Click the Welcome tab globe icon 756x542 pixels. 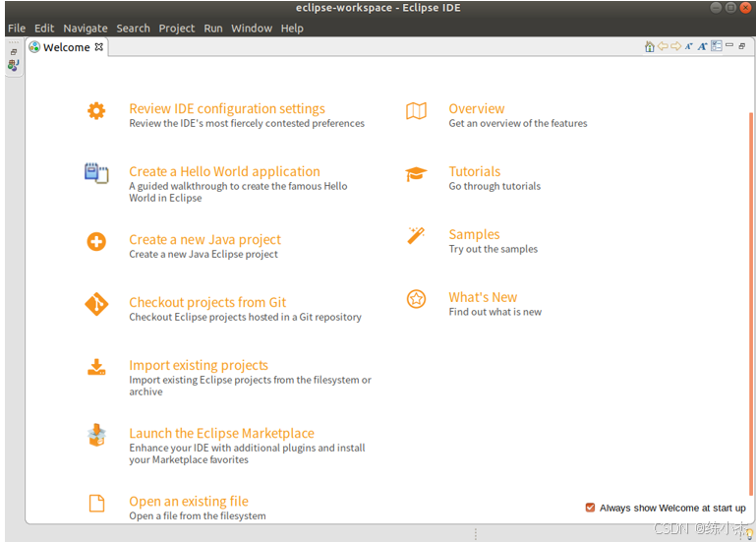coord(34,47)
